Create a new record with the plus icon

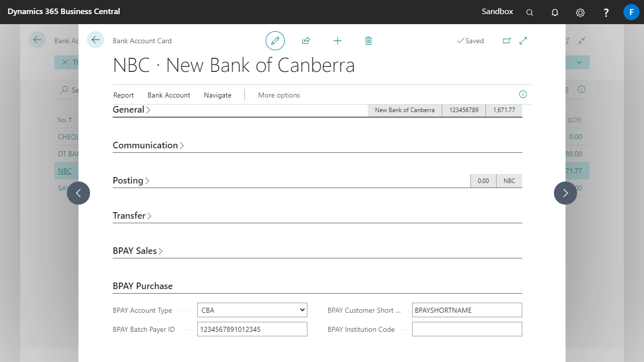[338, 41]
